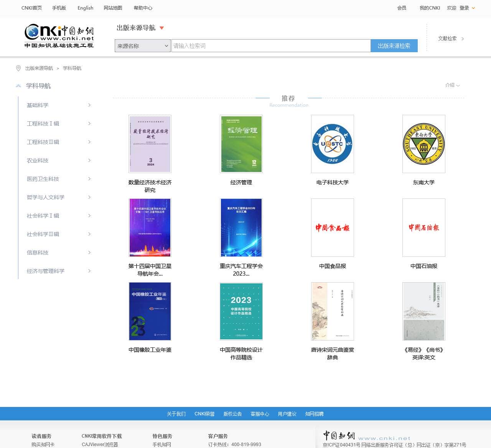
Task: Open 客服中心 footer link
Action: tap(260, 414)
